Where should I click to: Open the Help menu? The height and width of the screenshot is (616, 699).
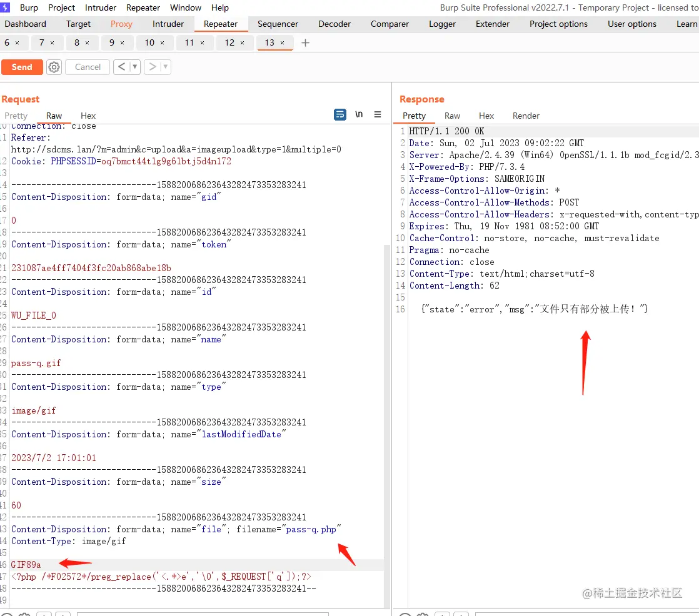220,7
